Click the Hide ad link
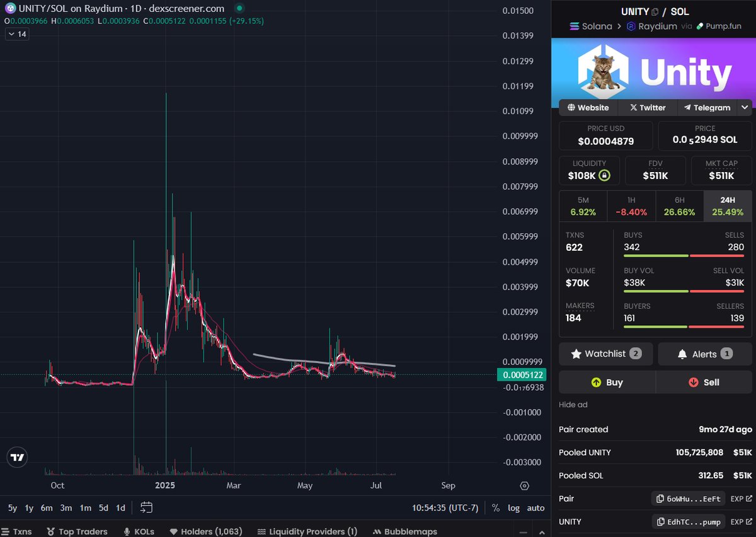This screenshot has width=756, height=537. [573, 405]
